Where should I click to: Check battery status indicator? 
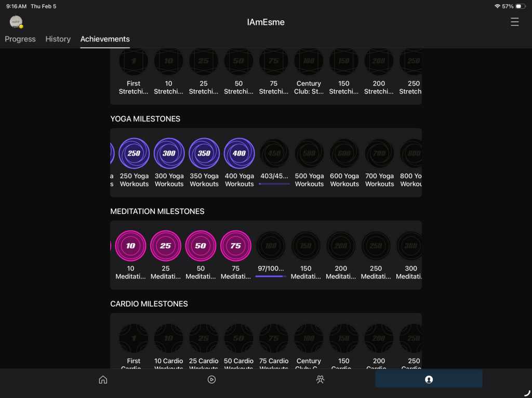(x=521, y=6)
